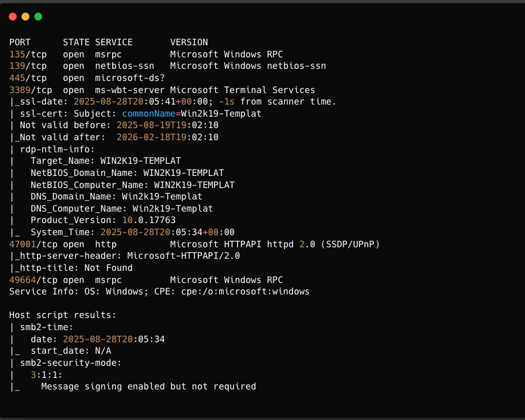
Task: Click the yellow minimize window button
Action: [x=25, y=17]
